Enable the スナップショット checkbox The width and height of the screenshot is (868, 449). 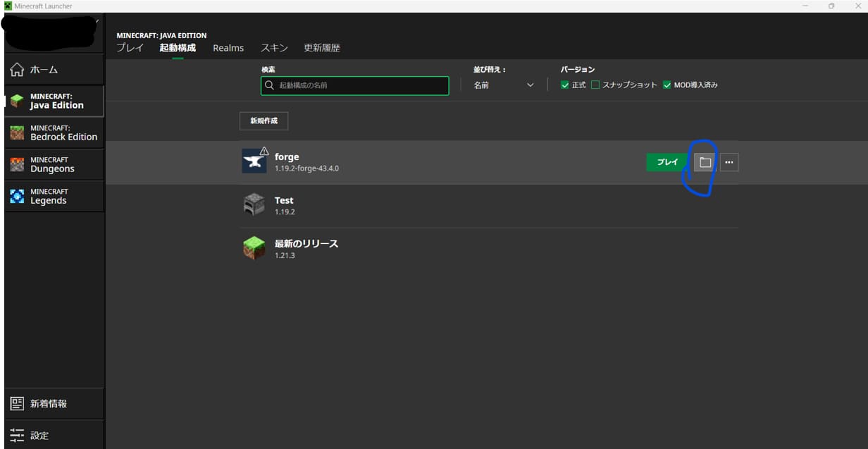point(595,85)
